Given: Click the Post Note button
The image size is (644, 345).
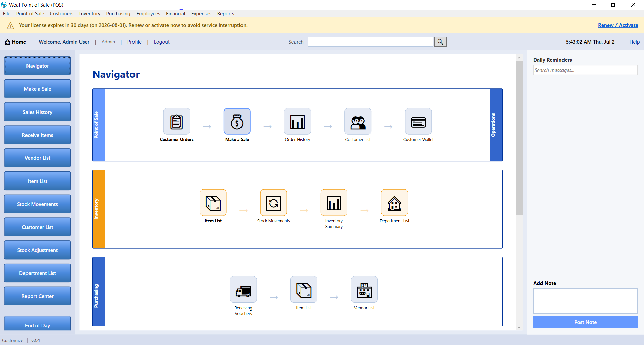Looking at the screenshot, I should click(585, 322).
